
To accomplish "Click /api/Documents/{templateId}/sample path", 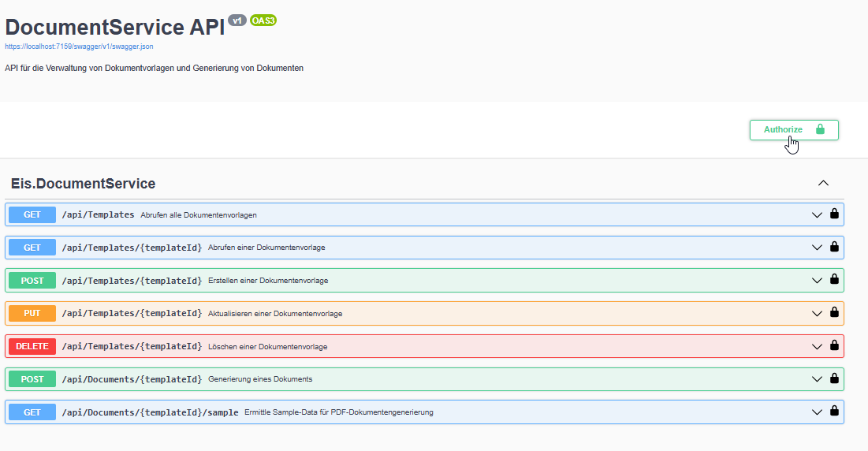I will tap(150, 412).
